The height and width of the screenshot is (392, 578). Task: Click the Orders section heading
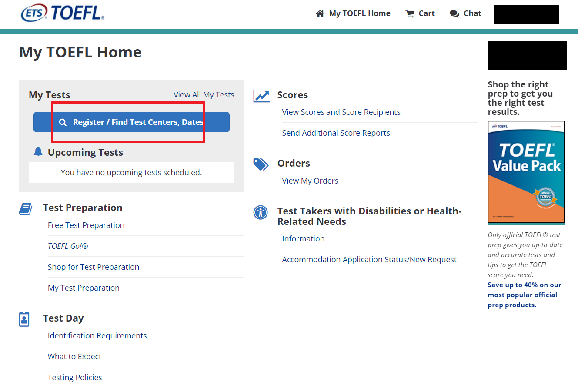pyautogui.click(x=294, y=163)
